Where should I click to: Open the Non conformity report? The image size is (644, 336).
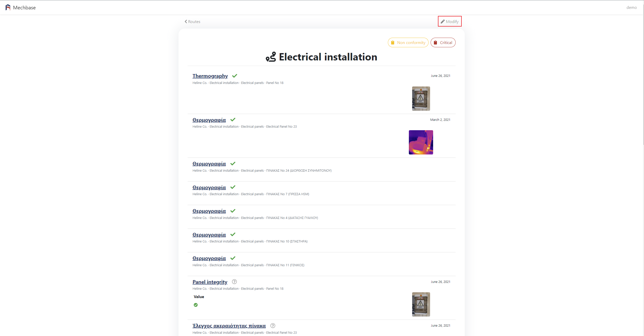(x=408, y=43)
